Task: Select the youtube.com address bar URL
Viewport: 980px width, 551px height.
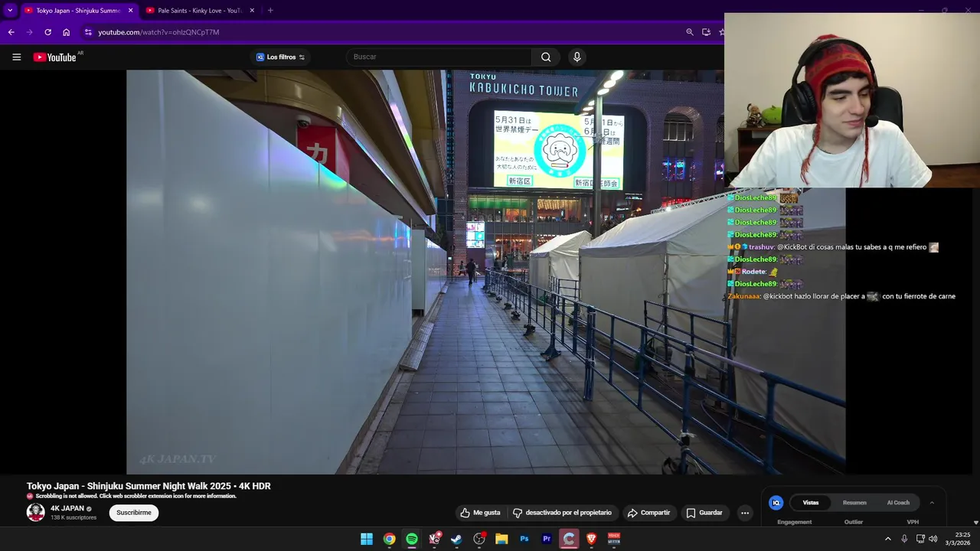Action: (158, 32)
